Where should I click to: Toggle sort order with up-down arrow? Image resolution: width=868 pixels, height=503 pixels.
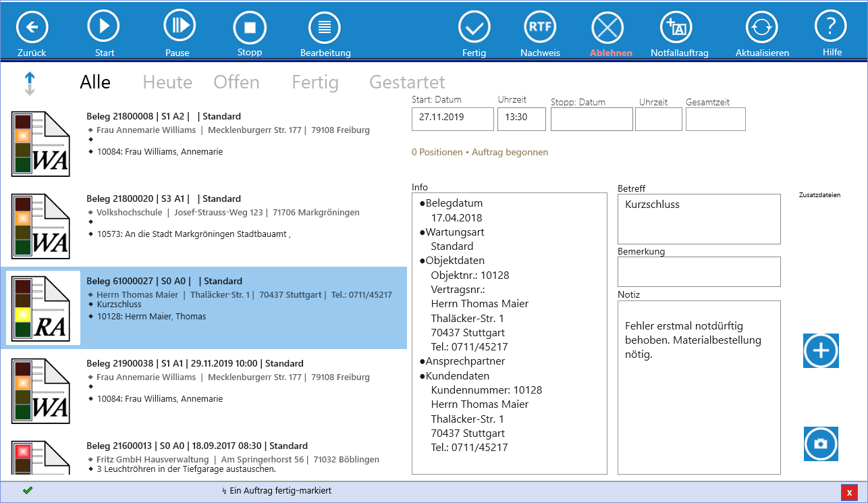(x=30, y=83)
